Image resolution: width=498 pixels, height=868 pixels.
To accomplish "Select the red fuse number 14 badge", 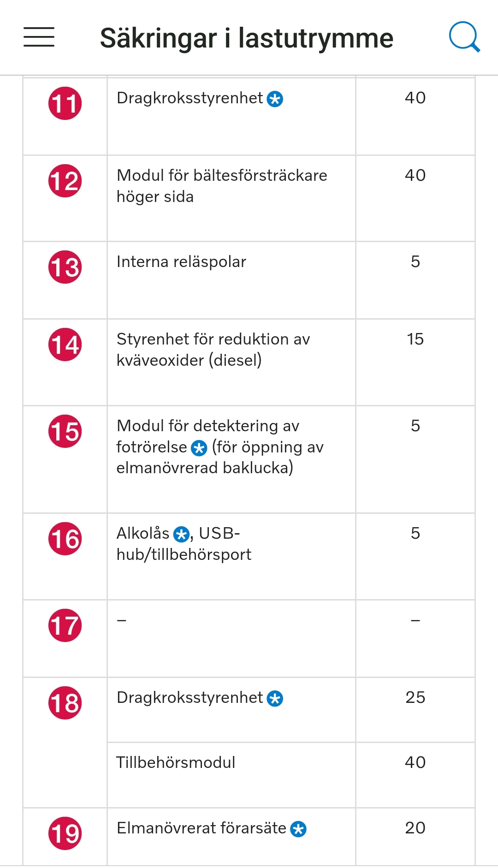I will click(65, 345).
